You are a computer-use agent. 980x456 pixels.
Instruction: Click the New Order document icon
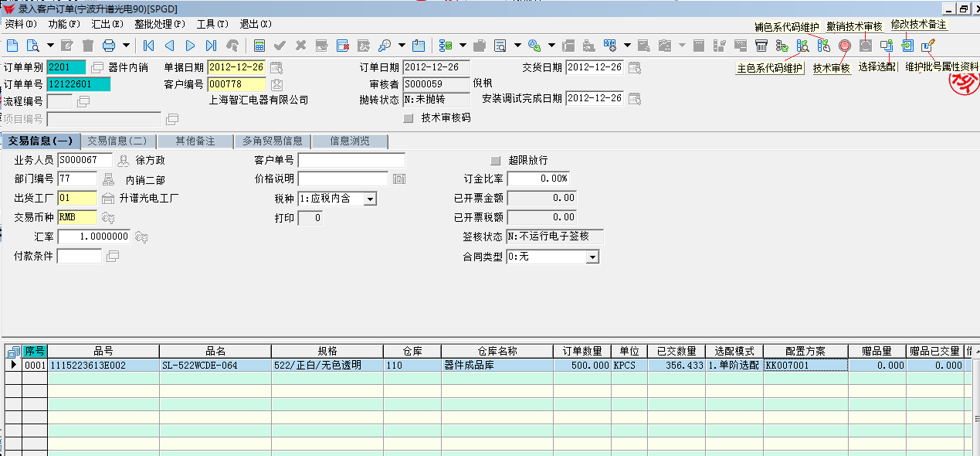tap(13, 46)
